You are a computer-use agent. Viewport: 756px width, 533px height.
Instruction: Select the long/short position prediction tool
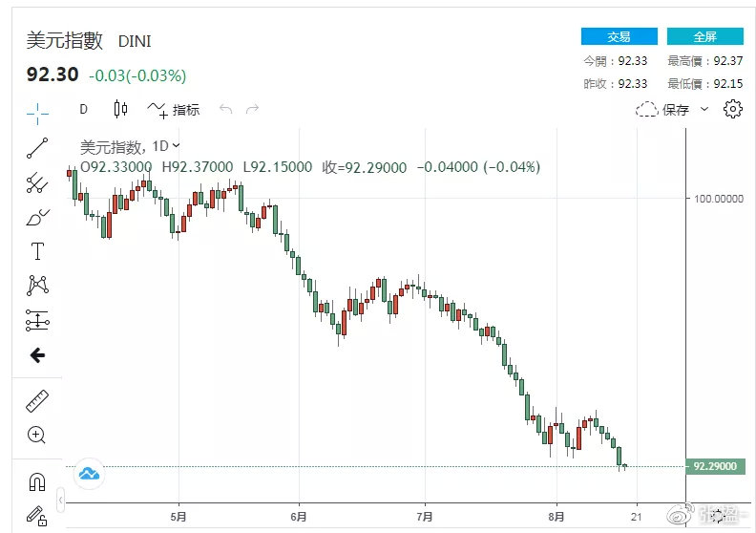[x=37, y=320]
